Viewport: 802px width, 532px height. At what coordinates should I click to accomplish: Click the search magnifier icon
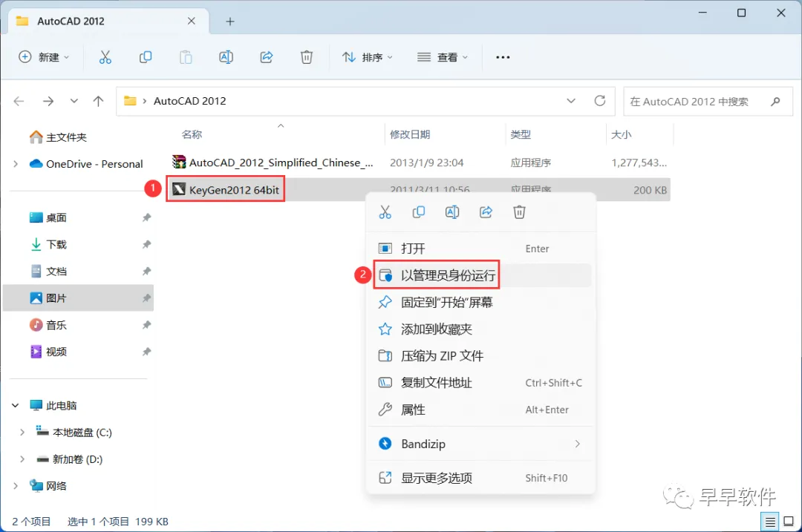[775, 101]
